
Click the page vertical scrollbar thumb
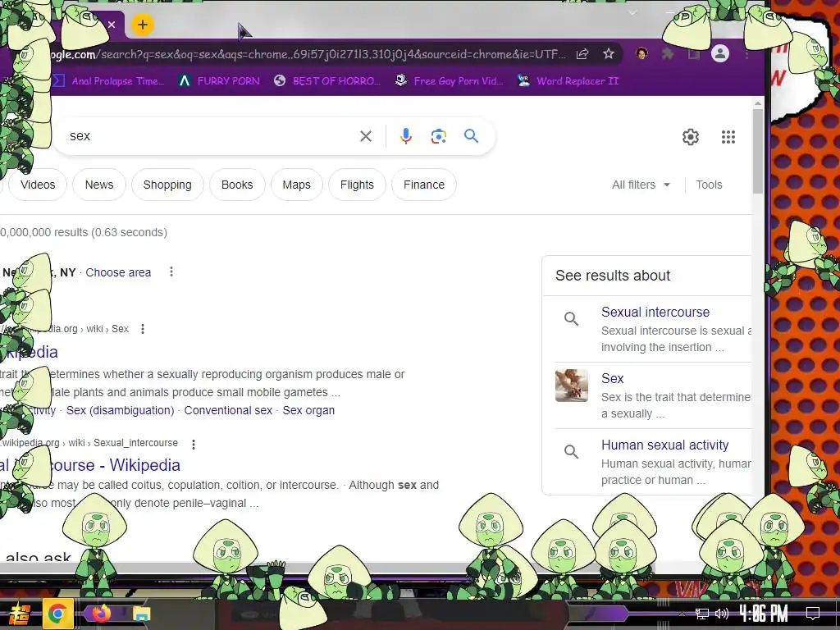tap(757, 151)
